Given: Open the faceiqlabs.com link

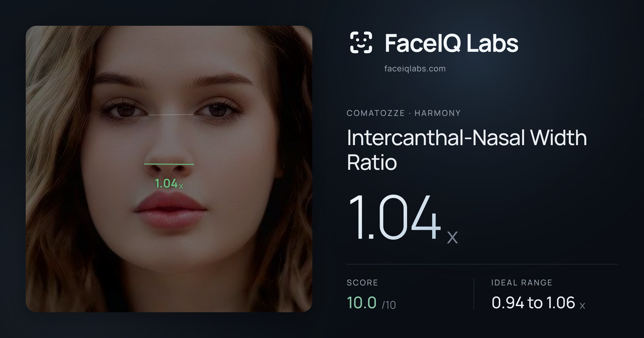Looking at the screenshot, I should (x=415, y=69).
